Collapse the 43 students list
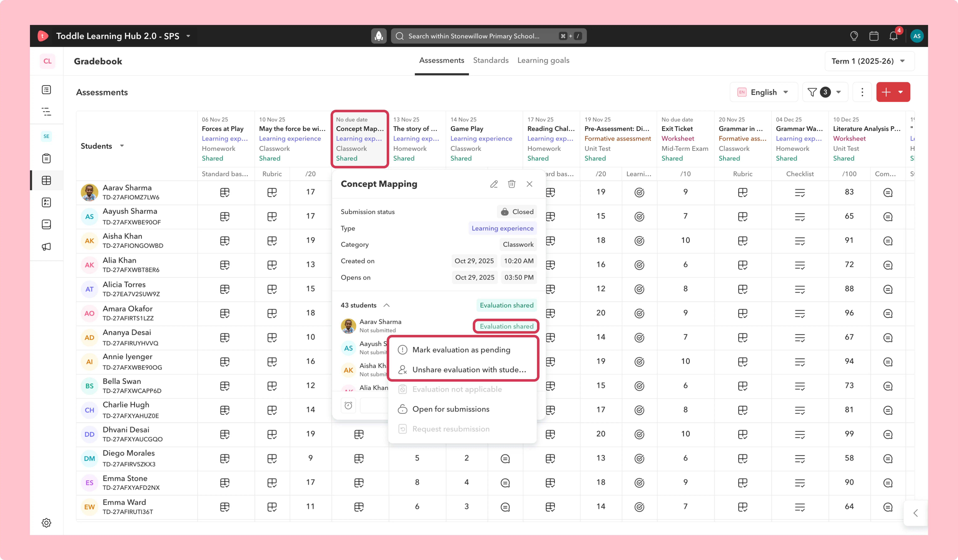The height and width of the screenshot is (560, 958). tap(387, 305)
